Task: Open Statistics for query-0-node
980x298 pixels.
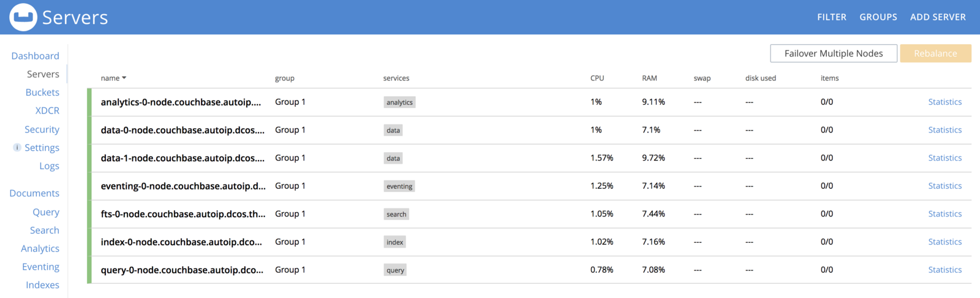Action: tap(944, 270)
